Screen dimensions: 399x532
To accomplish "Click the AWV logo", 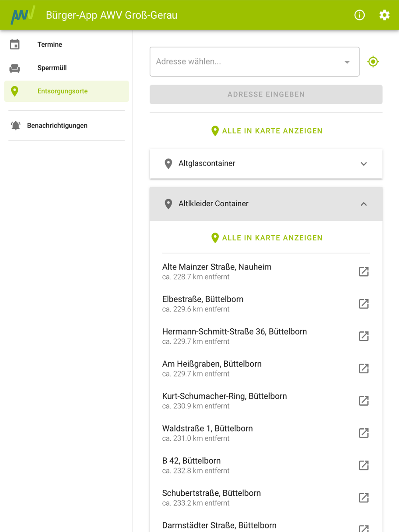I will click(x=23, y=15).
